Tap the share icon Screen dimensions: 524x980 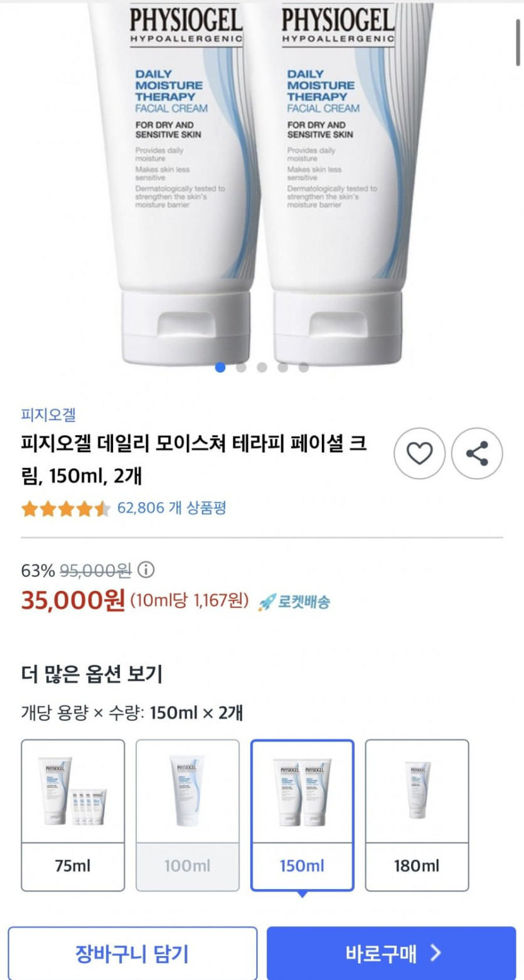click(x=477, y=454)
